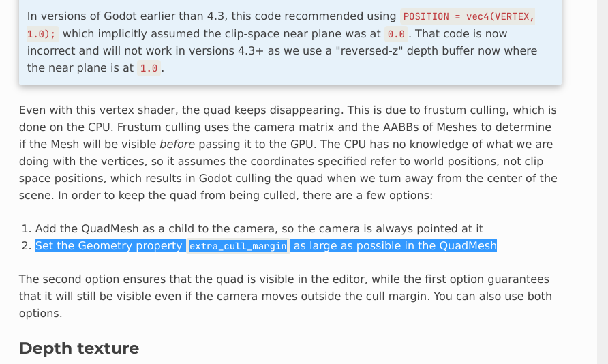Click the "POSITION = vec4(VERTEX," code snippet
The width and height of the screenshot is (608, 364).
[469, 16]
